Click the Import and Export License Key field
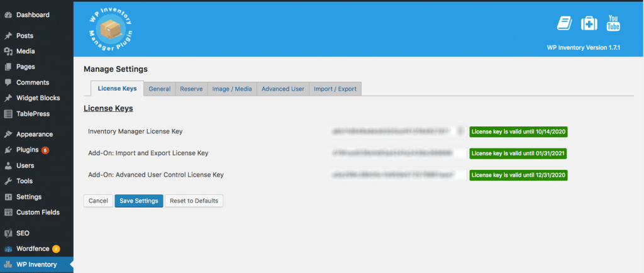The height and width of the screenshot is (273, 644). tap(397, 153)
